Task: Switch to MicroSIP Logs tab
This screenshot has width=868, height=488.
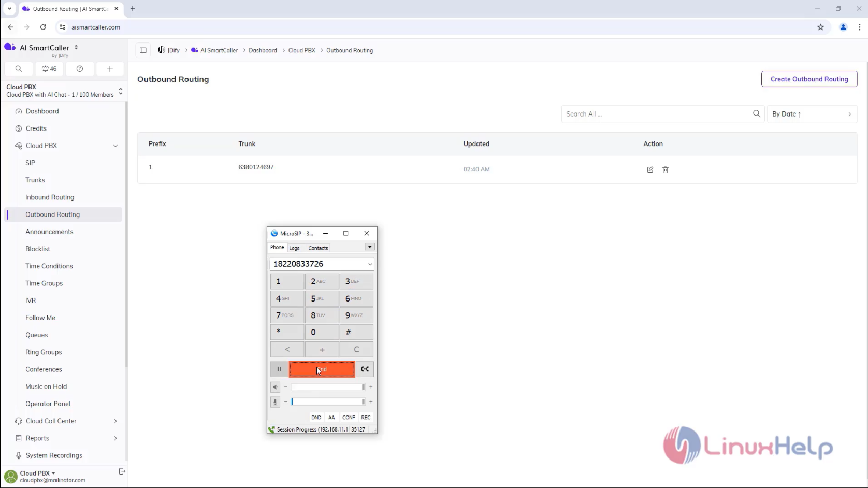Action: [294, 248]
